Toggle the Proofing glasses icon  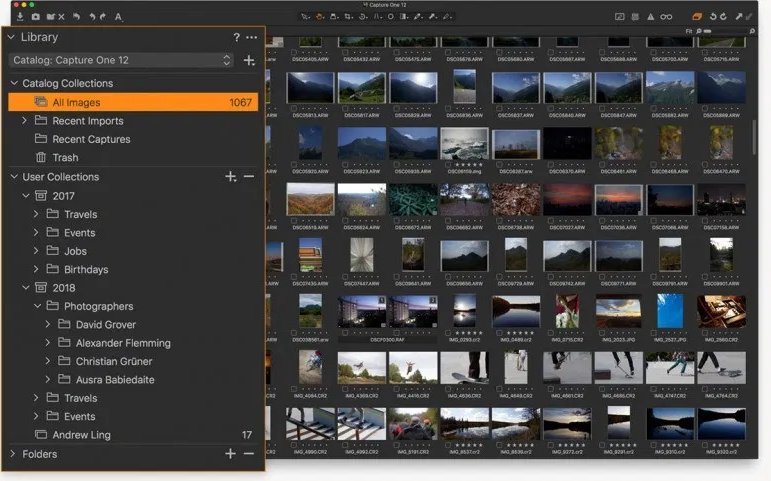(666, 17)
